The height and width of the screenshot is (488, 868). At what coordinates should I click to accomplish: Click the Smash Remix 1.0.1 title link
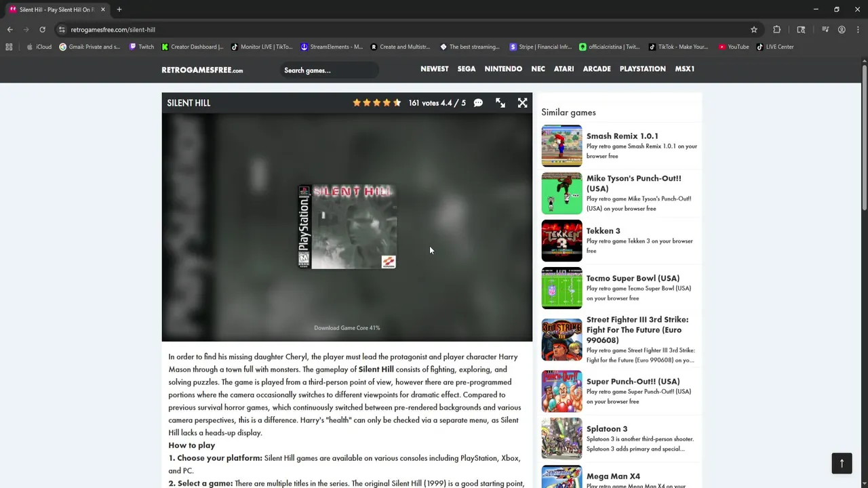(x=623, y=136)
